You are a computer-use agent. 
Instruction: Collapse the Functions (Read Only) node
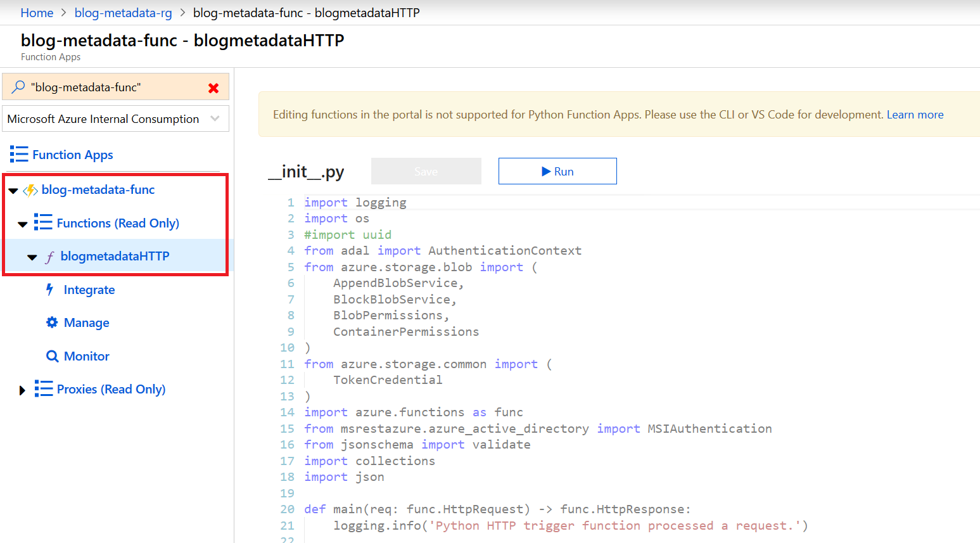23,224
